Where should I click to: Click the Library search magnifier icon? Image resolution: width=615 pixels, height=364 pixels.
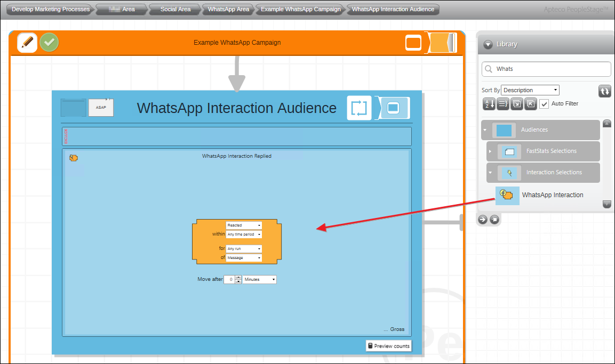(489, 69)
